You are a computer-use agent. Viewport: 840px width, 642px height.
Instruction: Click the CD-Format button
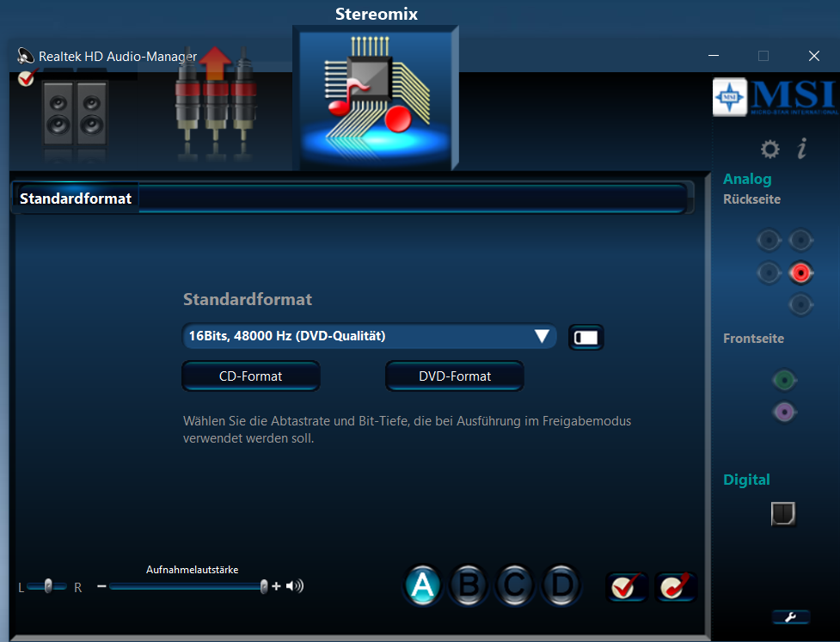click(x=251, y=376)
